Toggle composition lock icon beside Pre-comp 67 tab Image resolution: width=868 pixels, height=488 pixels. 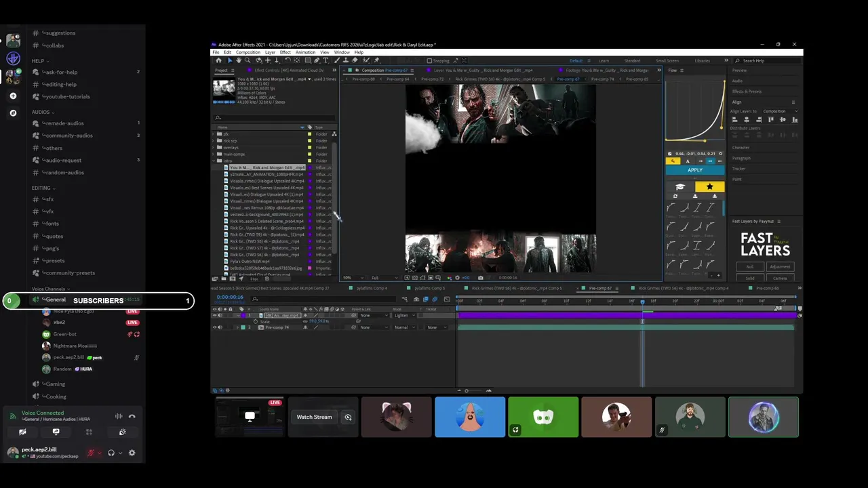[357, 70]
